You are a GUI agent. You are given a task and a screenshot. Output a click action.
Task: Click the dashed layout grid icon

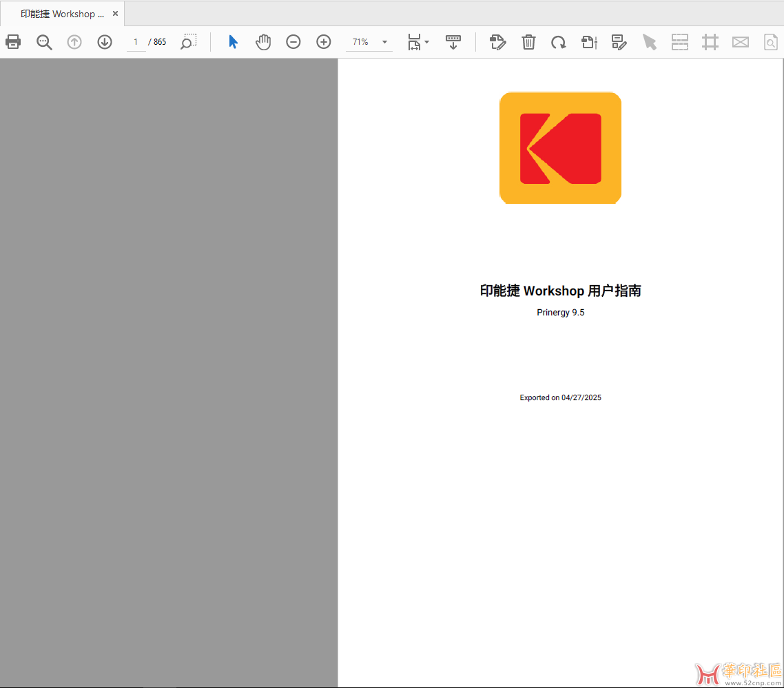tap(680, 42)
